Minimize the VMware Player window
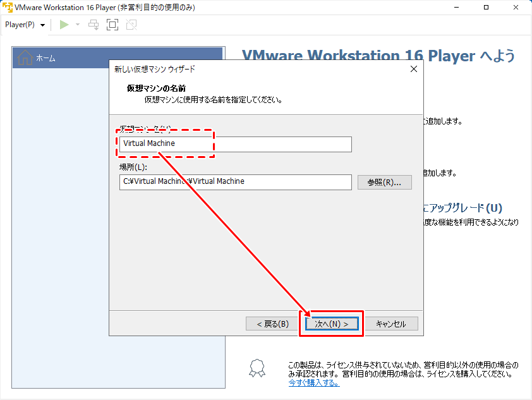This screenshot has width=532, height=400. 456,8
